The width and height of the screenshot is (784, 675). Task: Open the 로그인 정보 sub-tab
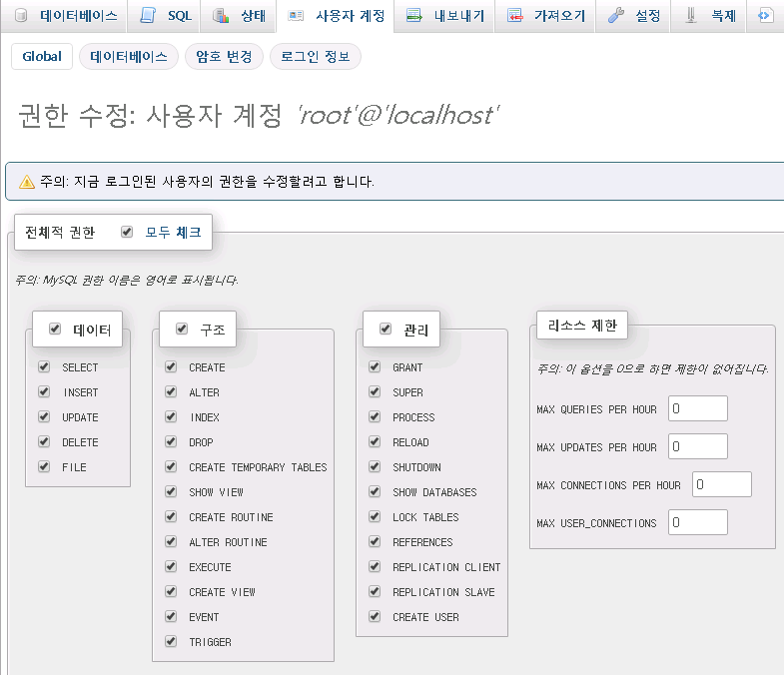315,56
